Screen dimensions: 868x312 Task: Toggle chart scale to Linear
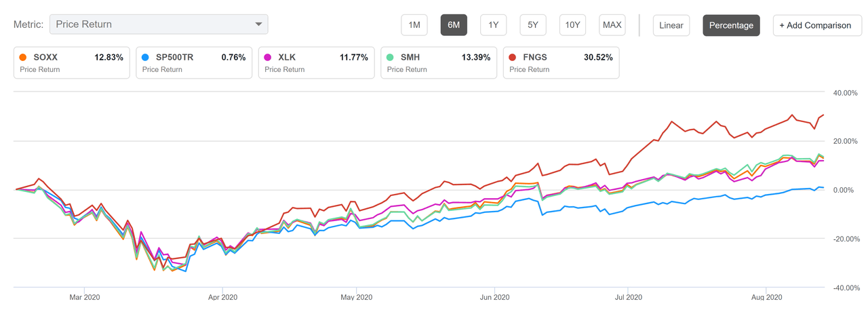(671, 25)
